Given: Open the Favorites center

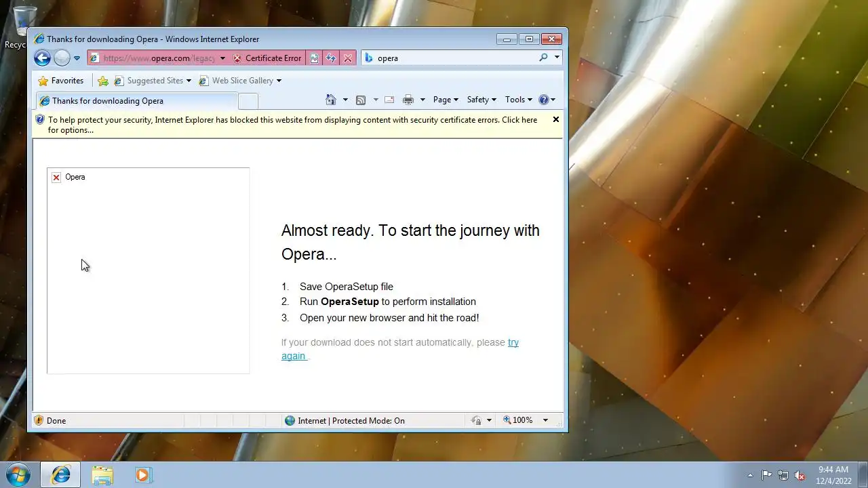Looking at the screenshot, I should coord(61,81).
